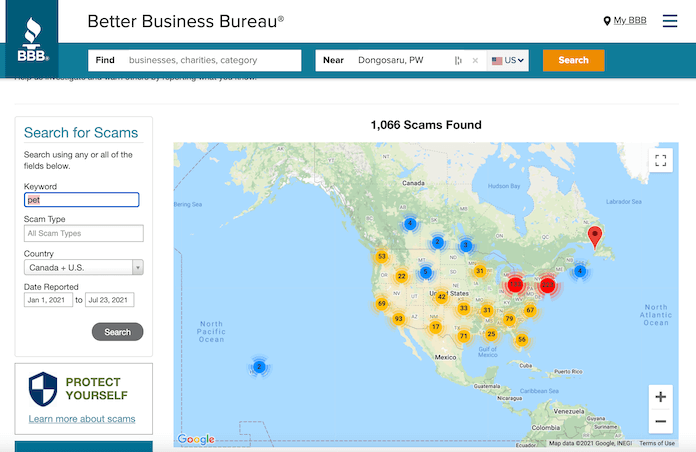The height and width of the screenshot is (452, 696).
Task: Select the blue 3 cluster in Manitoba
Action: pyautogui.click(x=466, y=245)
